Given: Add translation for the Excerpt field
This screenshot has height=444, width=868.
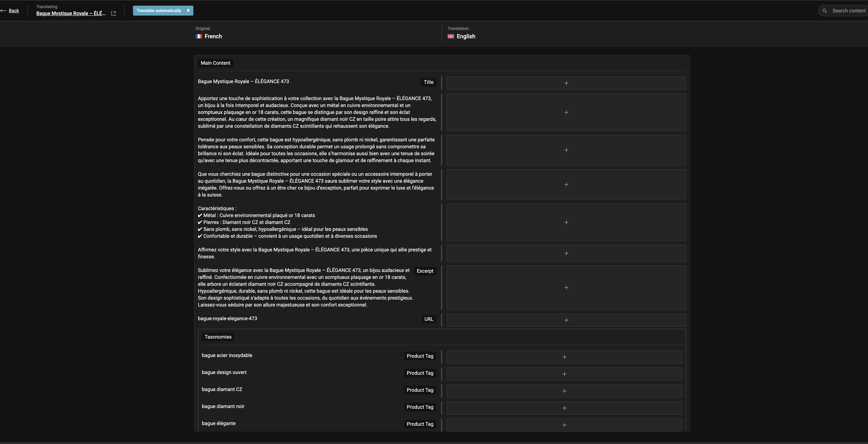Looking at the screenshot, I should 566,288.
